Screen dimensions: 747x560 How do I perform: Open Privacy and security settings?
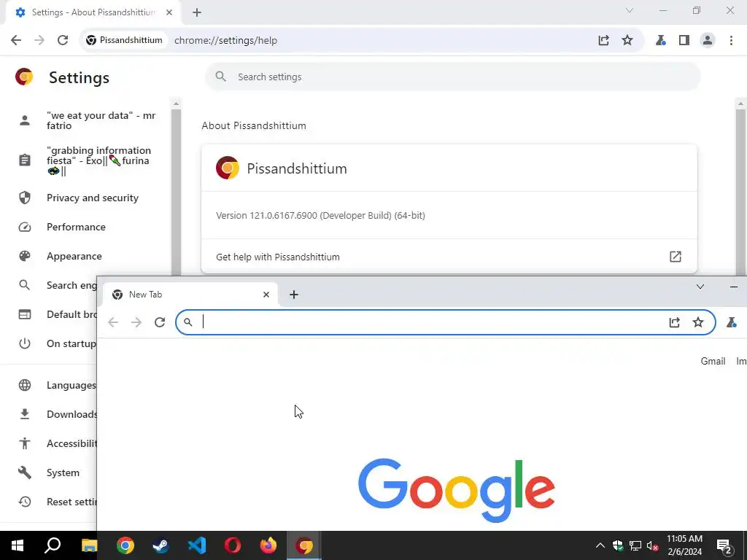(x=87, y=198)
